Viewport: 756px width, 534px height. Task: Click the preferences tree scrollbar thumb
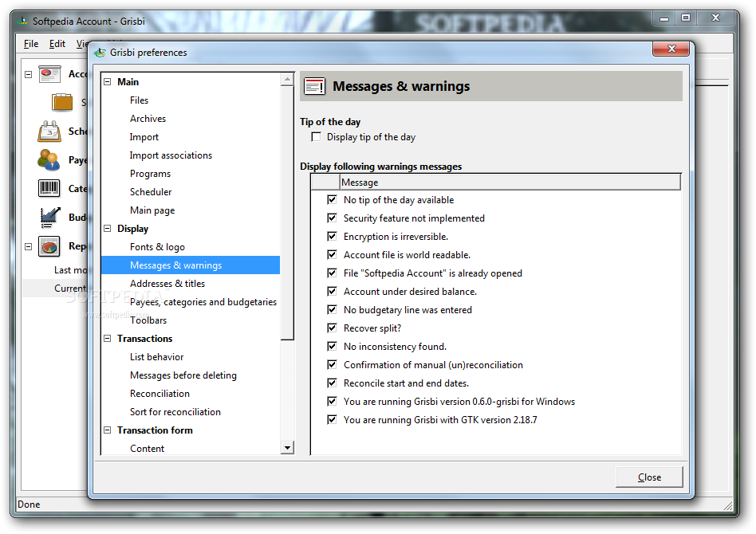[x=287, y=213]
